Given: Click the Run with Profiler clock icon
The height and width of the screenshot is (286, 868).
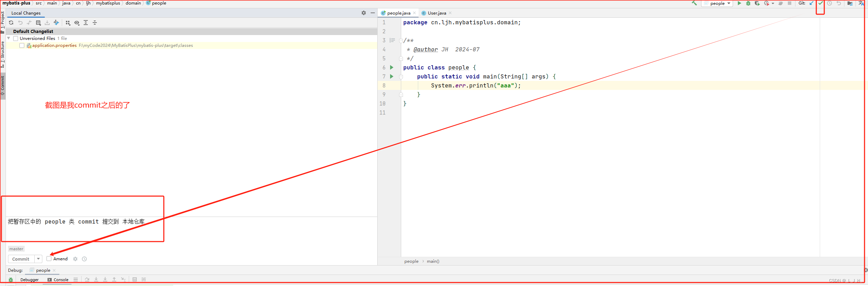Looking at the screenshot, I should [766, 3].
